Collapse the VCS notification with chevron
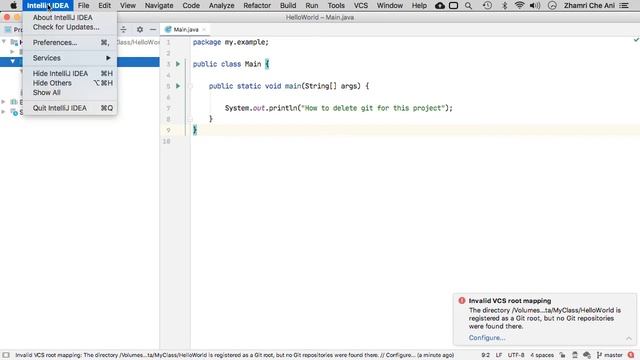Viewport: 640px width, 360px height. tap(629, 338)
